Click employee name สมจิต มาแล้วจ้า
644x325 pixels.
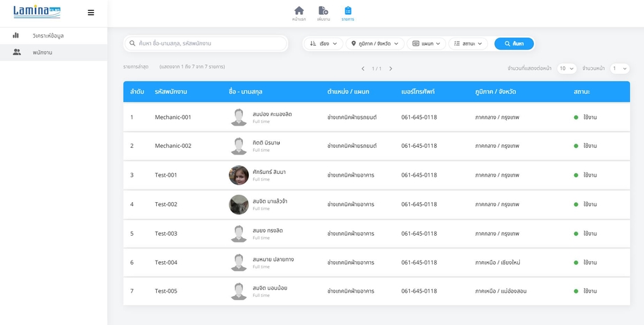(270, 201)
